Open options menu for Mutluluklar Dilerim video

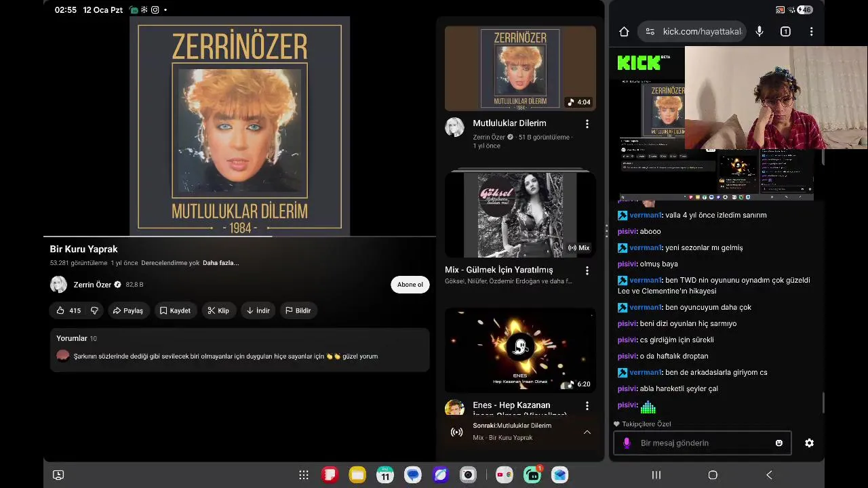pos(587,124)
